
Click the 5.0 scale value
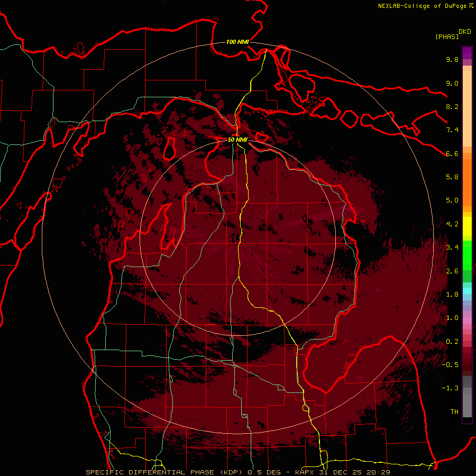point(452,200)
